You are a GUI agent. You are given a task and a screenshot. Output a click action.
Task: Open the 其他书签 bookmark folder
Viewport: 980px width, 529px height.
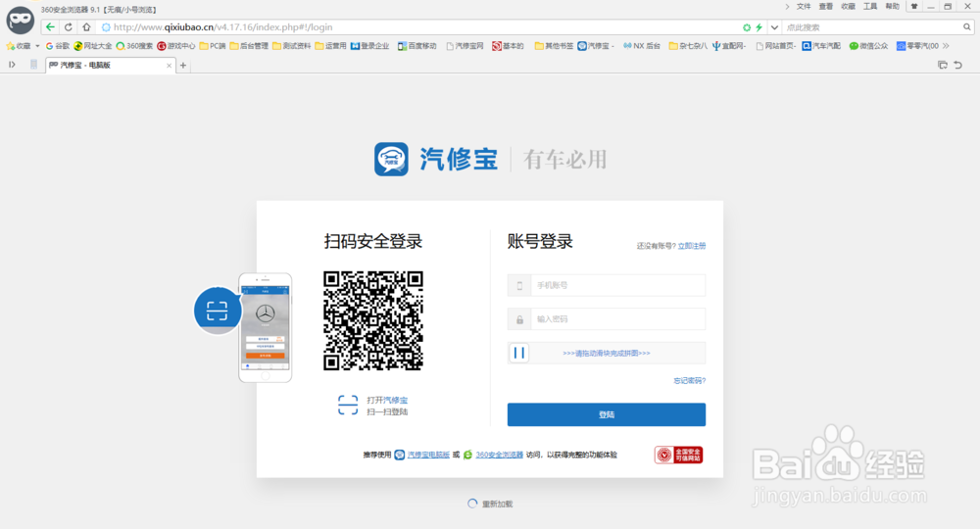pyautogui.click(x=554, y=46)
